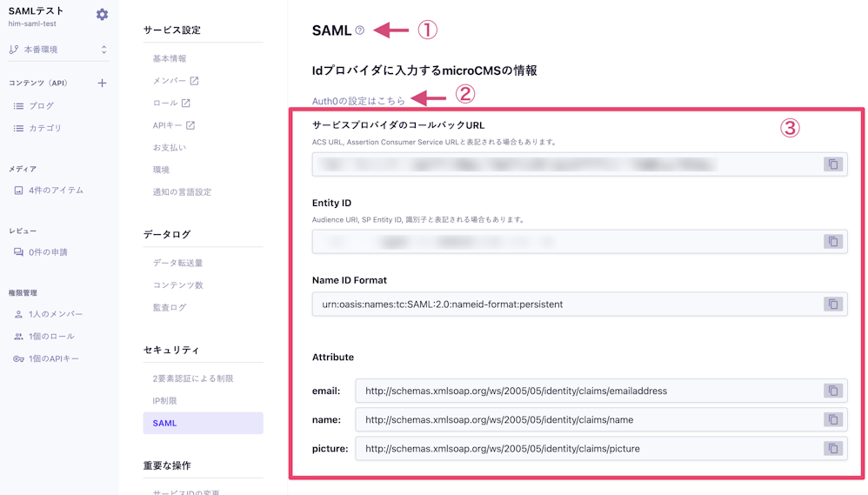Viewport: 868px width, 495px height.
Task: Add new content API with plus icon
Action: coord(102,83)
